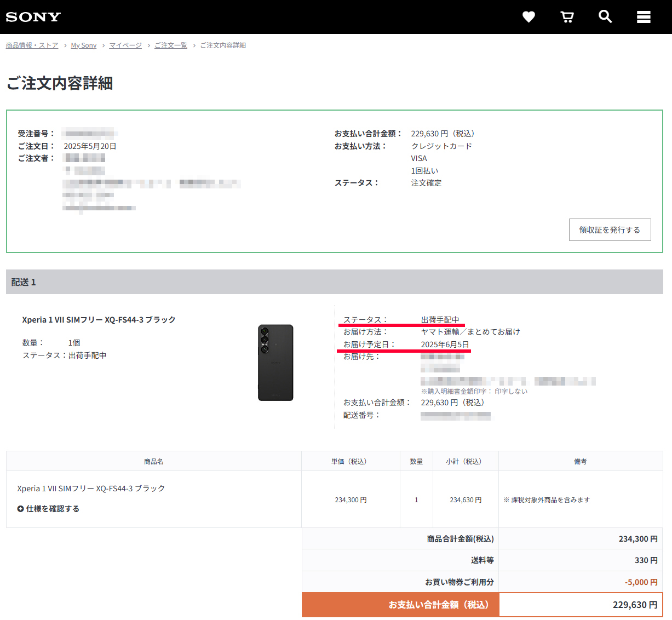
Task: Click the ヤマト運輸／まとめてお届け text
Action: point(470,332)
